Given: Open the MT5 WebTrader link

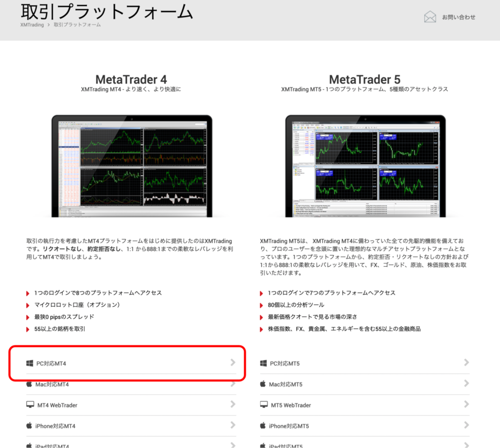Looking at the screenshot, I should coord(291,405).
